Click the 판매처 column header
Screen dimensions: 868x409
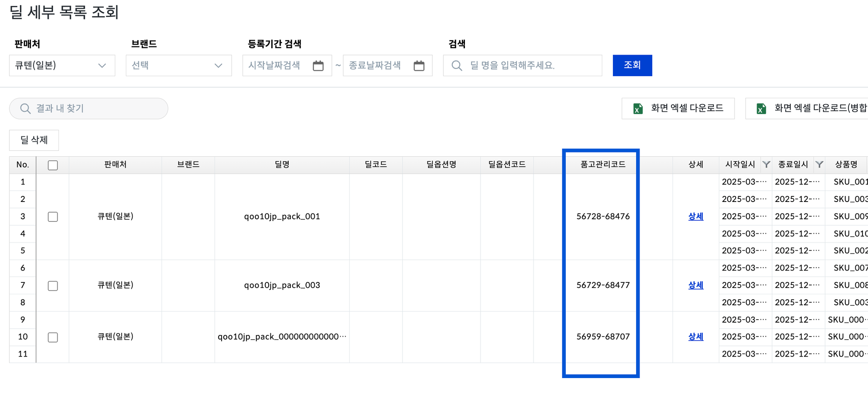coord(115,165)
